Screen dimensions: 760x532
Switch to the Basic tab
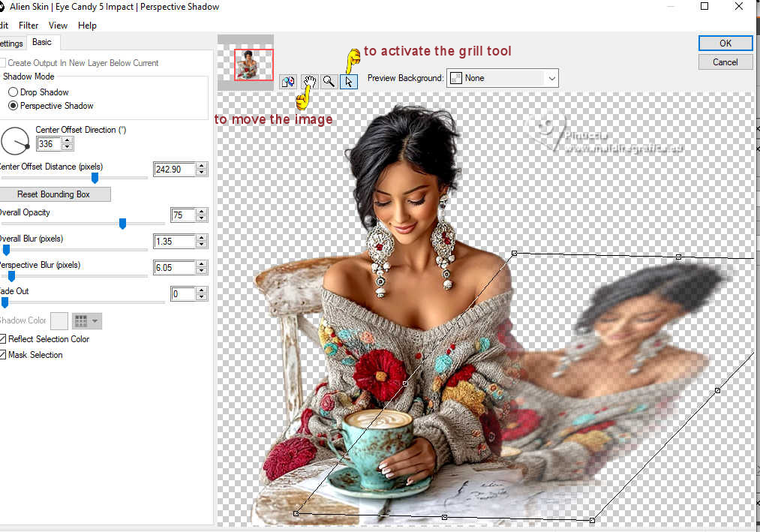[x=42, y=42]
